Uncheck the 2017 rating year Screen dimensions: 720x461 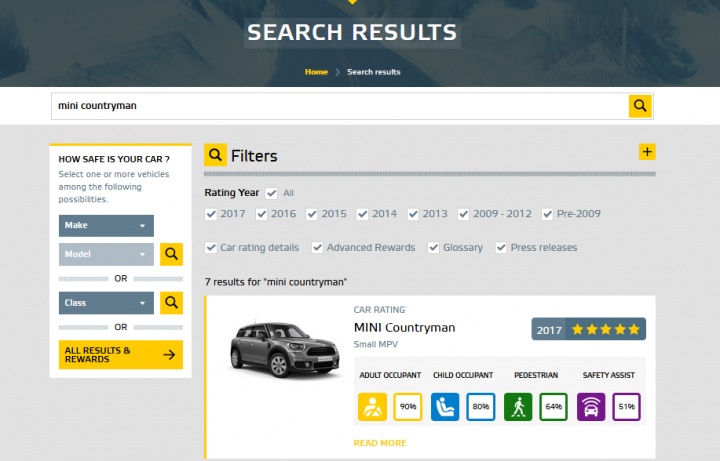tap(211, 214)
